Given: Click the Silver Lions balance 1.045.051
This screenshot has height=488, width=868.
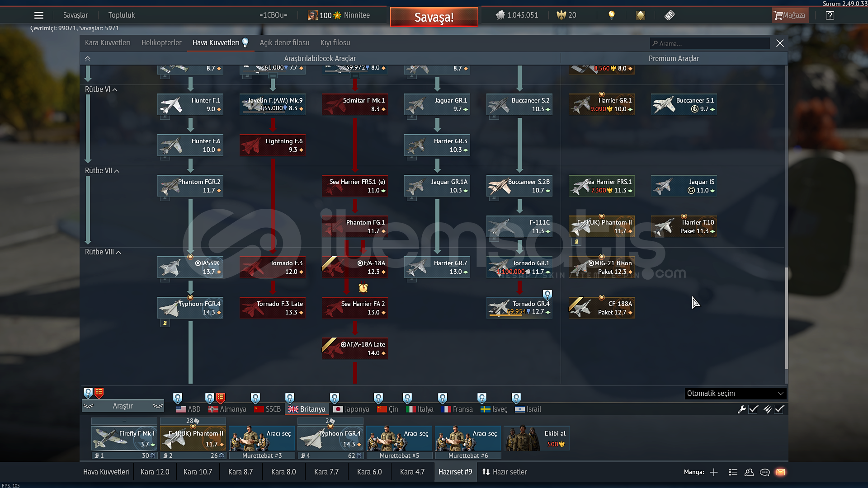Looking at the screenshot, I should click(517, 15).
